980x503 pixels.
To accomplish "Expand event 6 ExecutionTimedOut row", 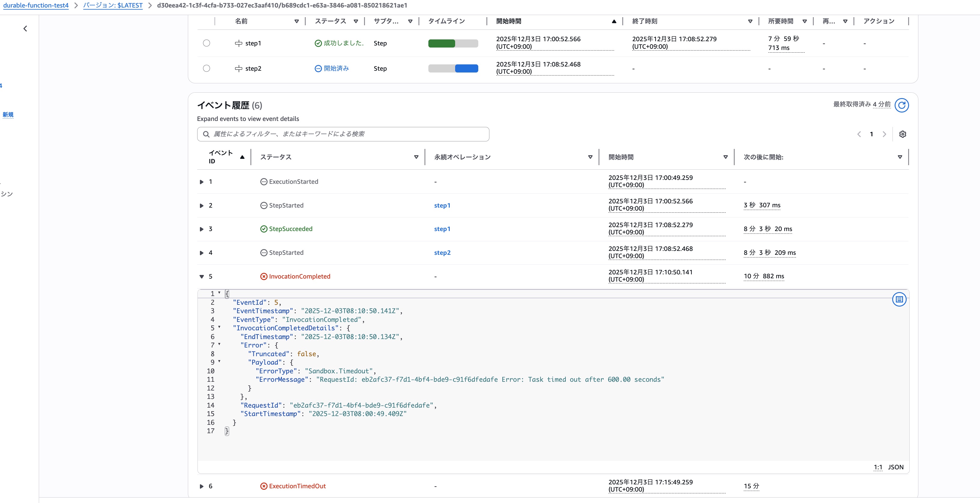I will pyautogui.click(x=202, y=486).
